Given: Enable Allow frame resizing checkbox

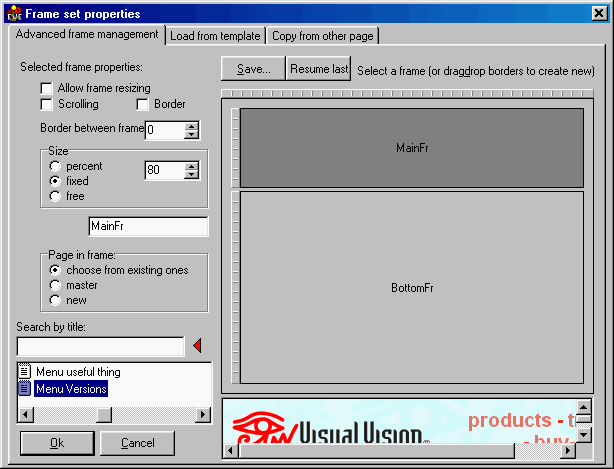Looking at the screenshot, I should 47,89.
